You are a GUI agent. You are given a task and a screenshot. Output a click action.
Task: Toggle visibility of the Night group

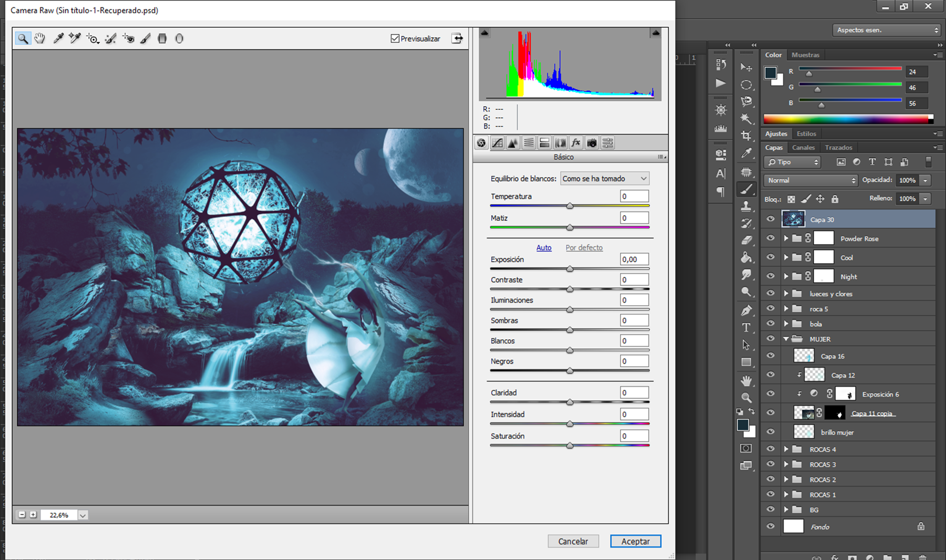770,276
